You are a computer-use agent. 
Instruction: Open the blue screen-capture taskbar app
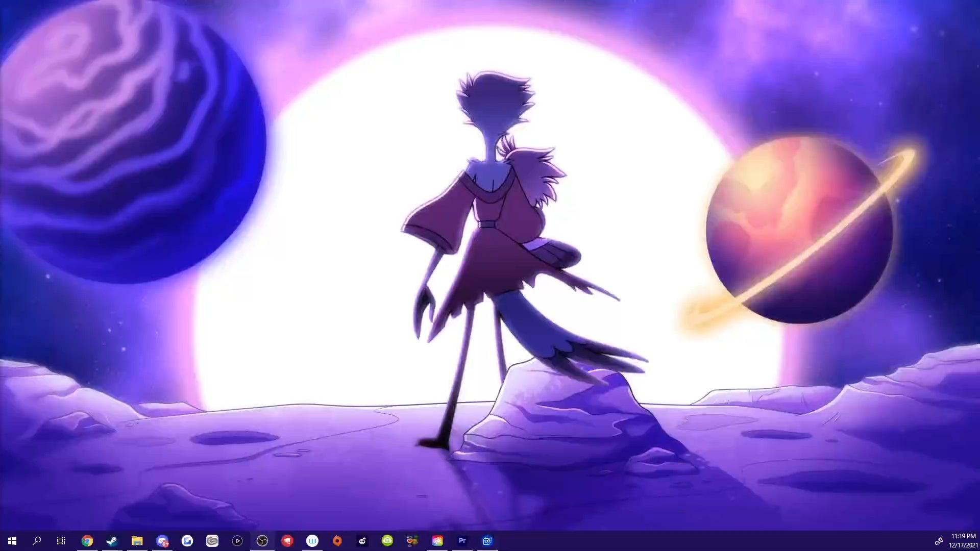pos(487,541)
